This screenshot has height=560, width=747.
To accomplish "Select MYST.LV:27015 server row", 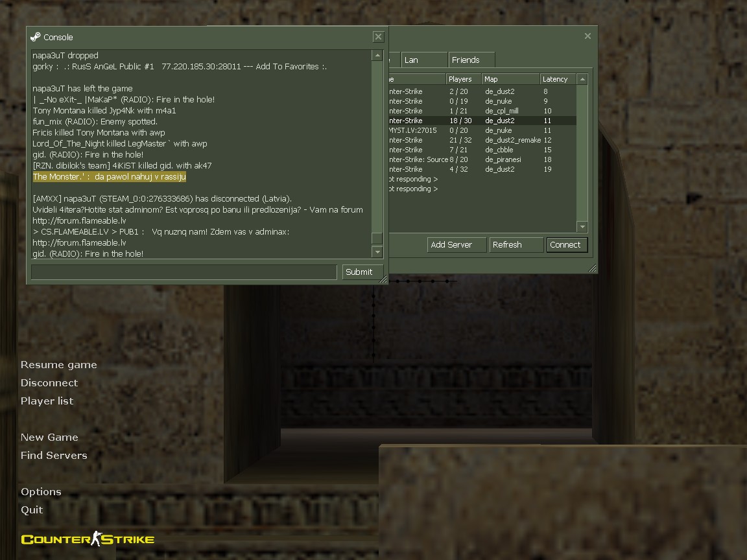I will click(x=482, y=130).
